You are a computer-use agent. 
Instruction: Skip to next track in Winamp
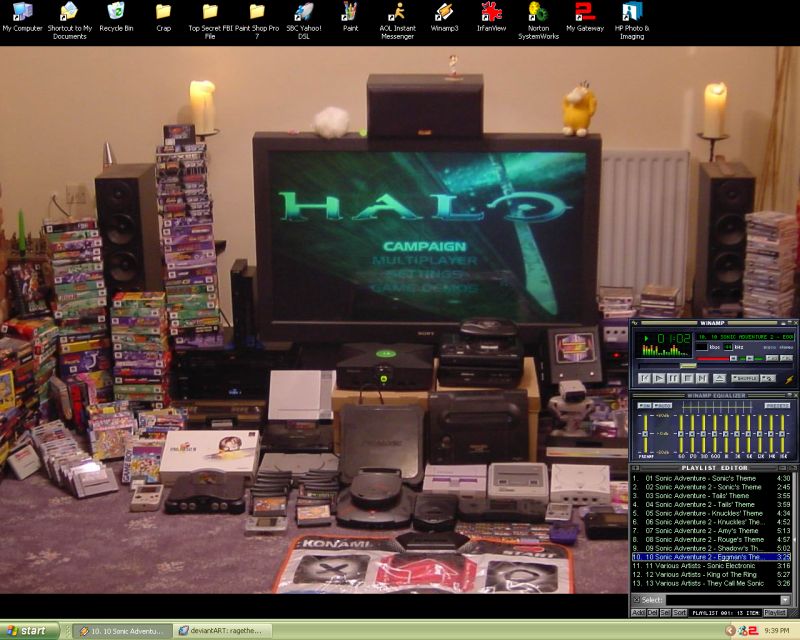[702, 378]
